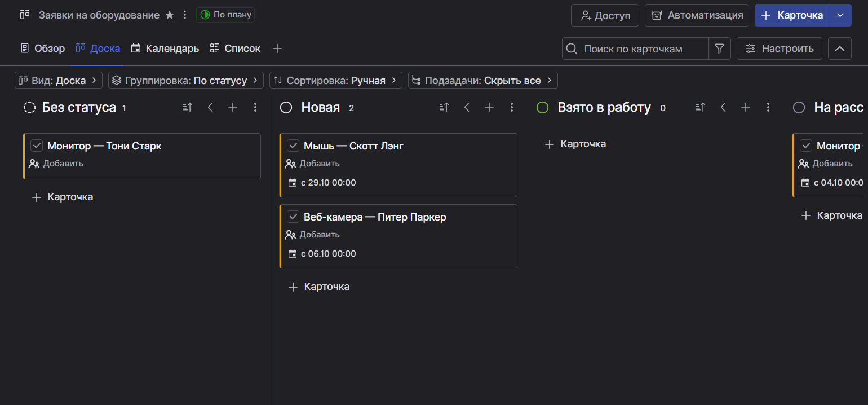Image resolution: width=868 pixels, height=405 pixels.
Task: Click date с 29.10 00:00 on Мышь card
Action: click(322, 183)
